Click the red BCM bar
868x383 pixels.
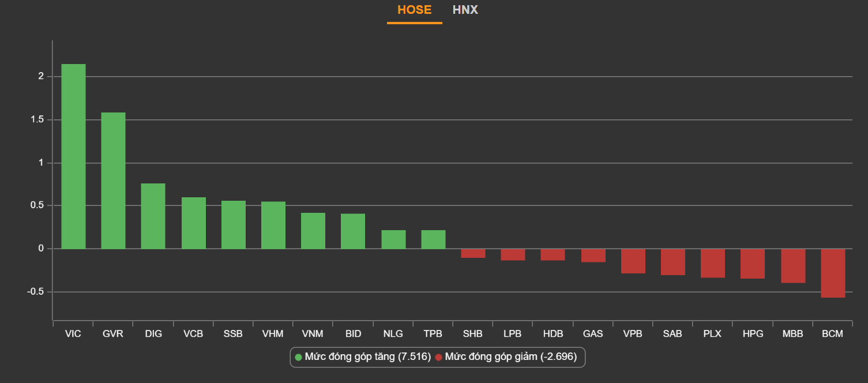[x=833, y=273]
